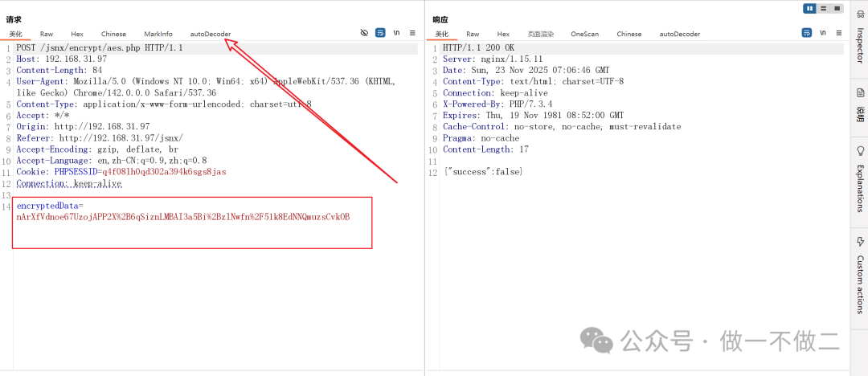Show non-printable \n characters in request panel
Viewport: 868px width, 376px height.
click(x=396, y=33)
